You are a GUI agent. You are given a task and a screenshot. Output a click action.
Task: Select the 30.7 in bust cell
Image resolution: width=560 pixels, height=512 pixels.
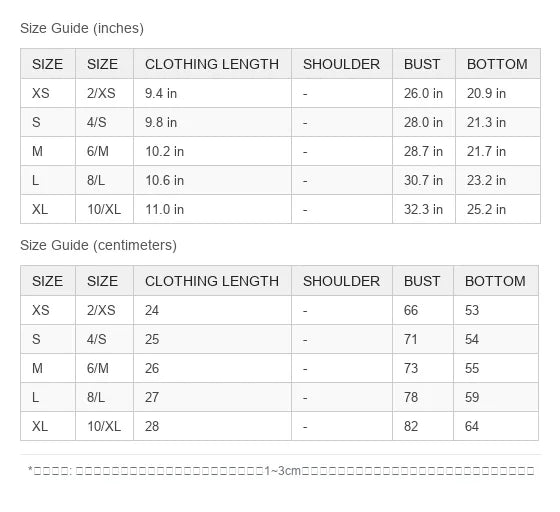tap(423, 180)
